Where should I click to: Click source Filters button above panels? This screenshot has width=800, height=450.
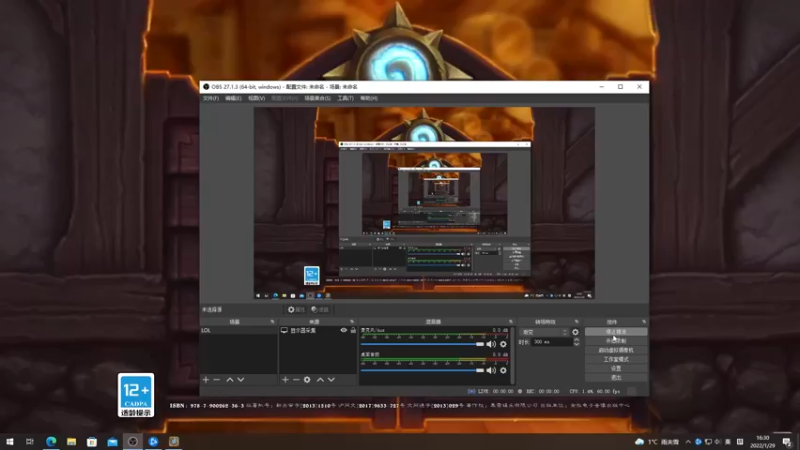pos(320,309)
